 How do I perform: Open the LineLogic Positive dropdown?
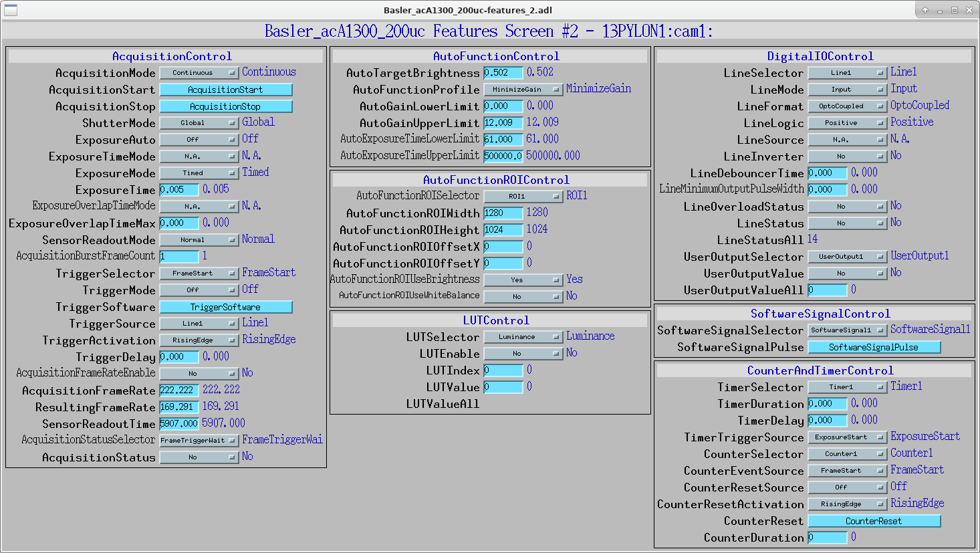pyautogui.click(x=848, y=123)
